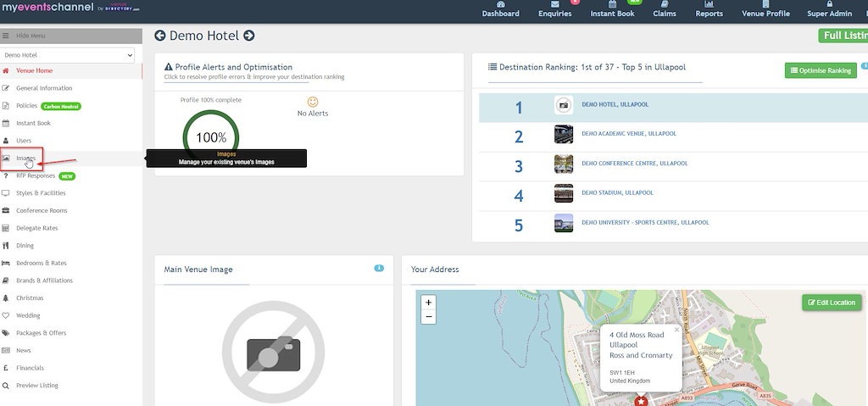This screenshot has height=406, width=868.
Task: Click the NEW badge beside RfP Responses
Action: click(67, 176)
